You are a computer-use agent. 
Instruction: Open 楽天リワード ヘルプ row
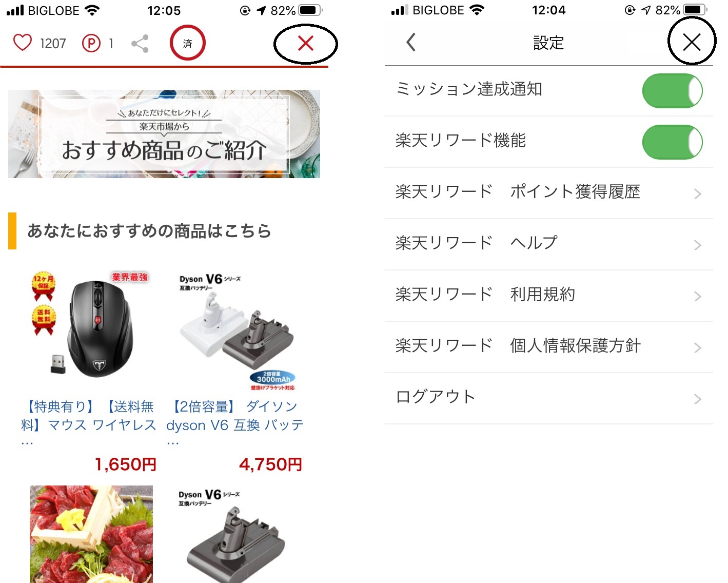[548, 244]
